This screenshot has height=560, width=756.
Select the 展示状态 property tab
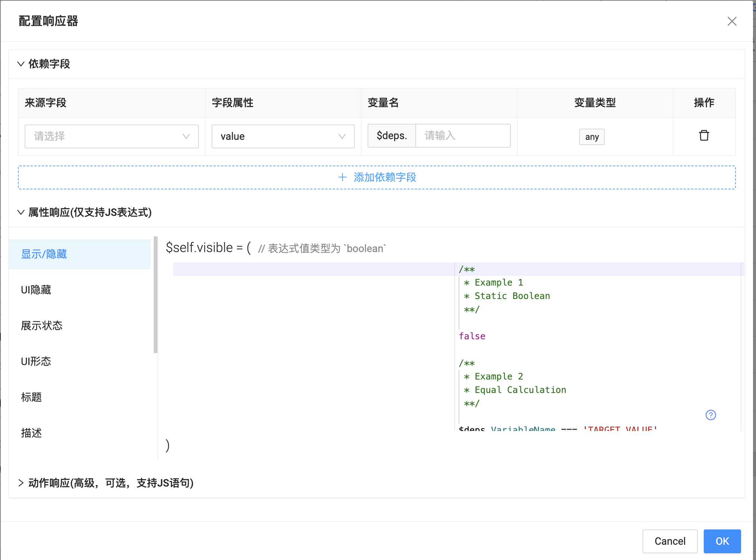pos(80,326)
